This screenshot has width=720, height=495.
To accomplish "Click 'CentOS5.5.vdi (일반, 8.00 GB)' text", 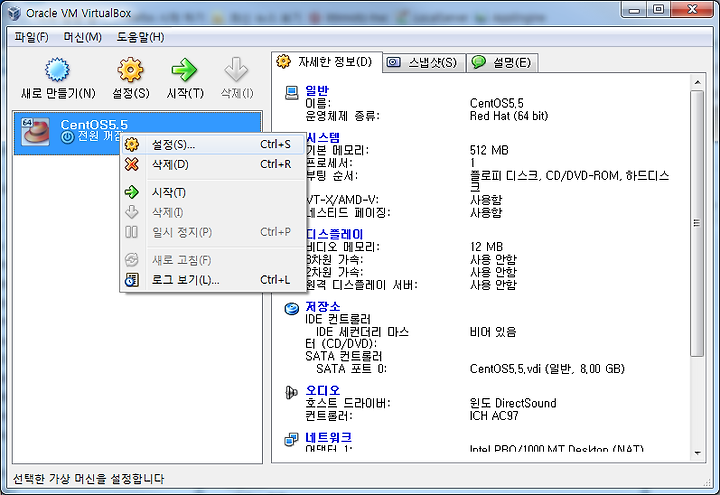I will coord(547,369).
